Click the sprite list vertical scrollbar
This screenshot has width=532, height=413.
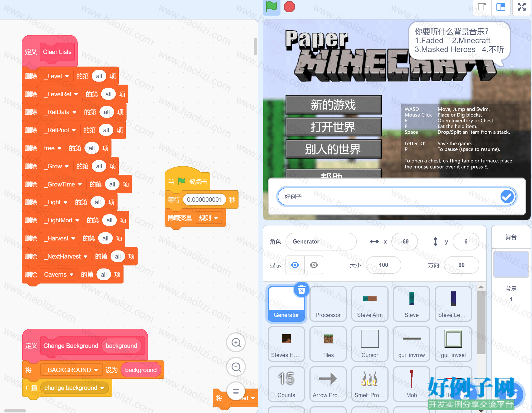click(x=481, y=323)
